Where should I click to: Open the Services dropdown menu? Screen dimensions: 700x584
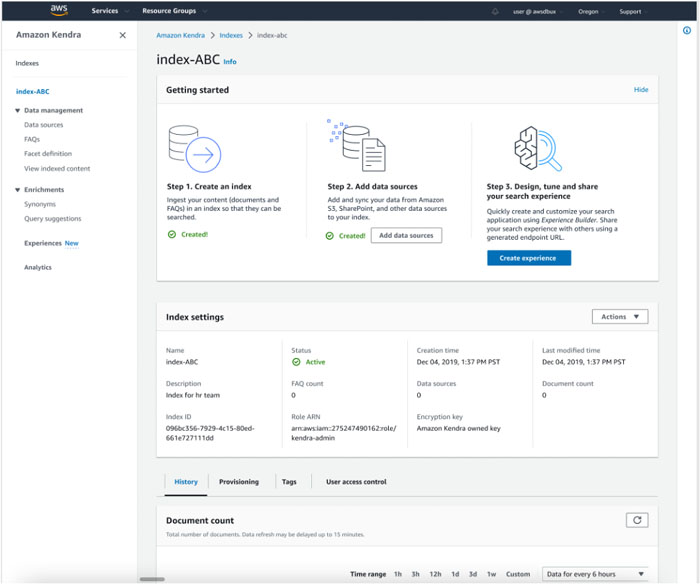click(110, 11)
